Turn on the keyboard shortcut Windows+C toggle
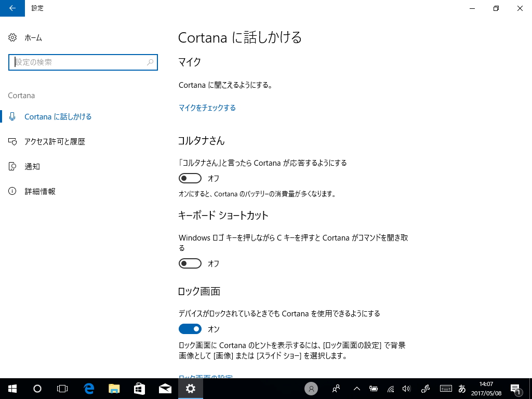Image resolution: width=532 pixels, height=399 pixels. click(190, 263)
